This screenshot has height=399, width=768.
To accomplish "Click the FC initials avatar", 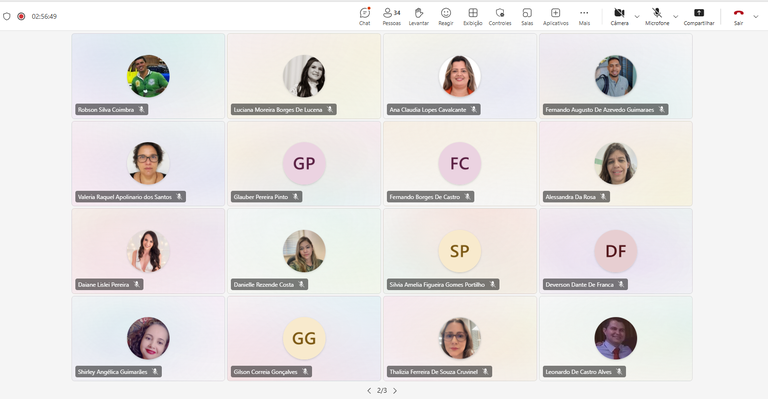I will [x=459, y=163].
